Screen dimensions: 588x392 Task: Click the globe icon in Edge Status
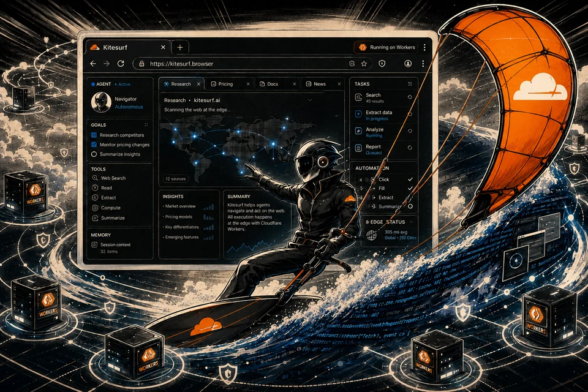pyautogui.click(x=371, y=235)
